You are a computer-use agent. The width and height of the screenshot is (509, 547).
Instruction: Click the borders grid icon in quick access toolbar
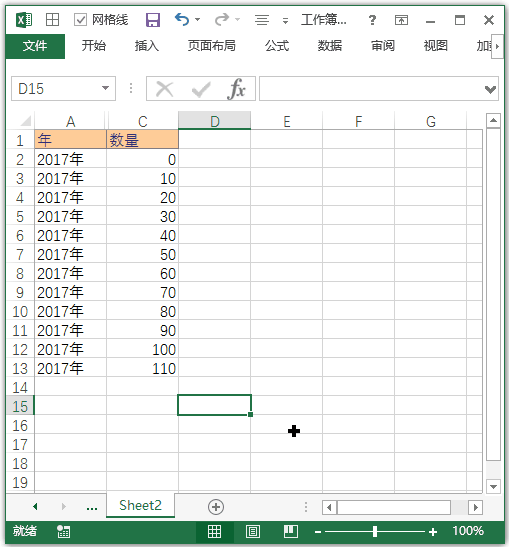pyautogui.click(x=52, y=20)
